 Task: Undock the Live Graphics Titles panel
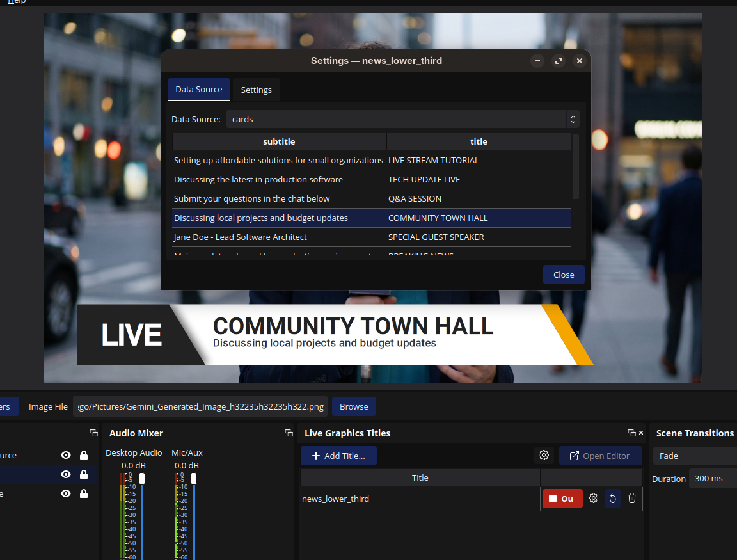pyautogui.click(x=631, y=433)
